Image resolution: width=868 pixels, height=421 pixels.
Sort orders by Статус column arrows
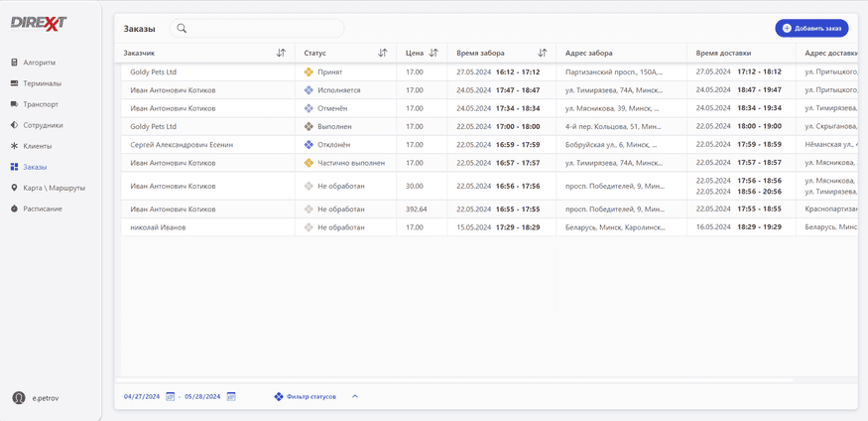click(383, 54)
